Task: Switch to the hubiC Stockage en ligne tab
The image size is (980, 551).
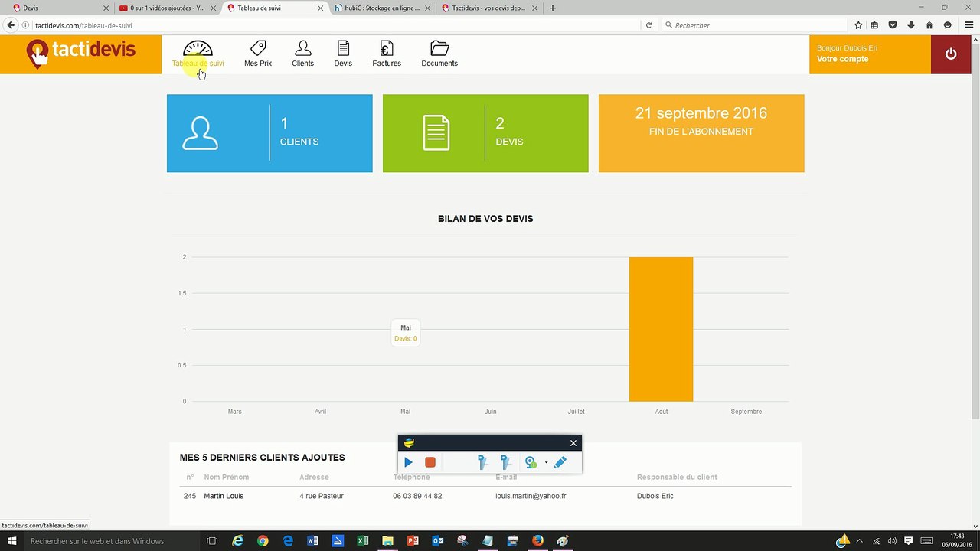Action: 380,8
